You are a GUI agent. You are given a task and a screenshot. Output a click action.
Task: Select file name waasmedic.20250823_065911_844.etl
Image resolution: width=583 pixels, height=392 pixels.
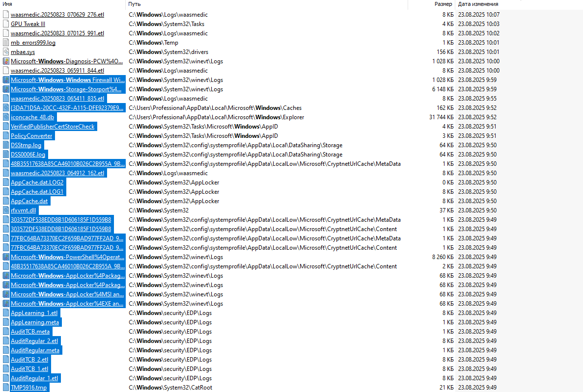[x=57, y=70]
